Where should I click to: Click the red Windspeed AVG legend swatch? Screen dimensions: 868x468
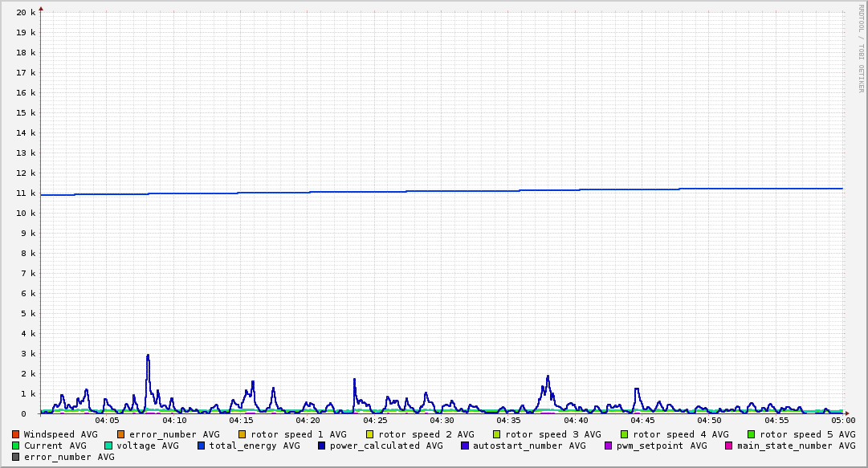(x=16, y=434)
